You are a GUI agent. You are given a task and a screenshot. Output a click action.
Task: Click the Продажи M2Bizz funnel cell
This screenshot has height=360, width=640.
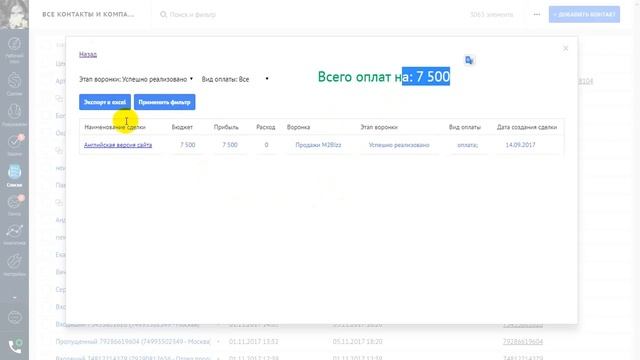coord(318,145)
